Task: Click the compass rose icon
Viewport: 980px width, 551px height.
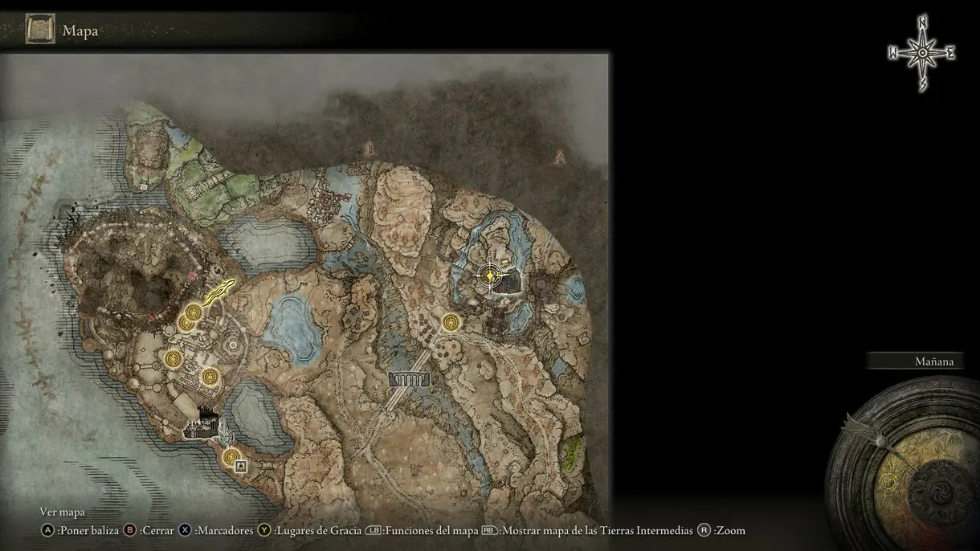Action: click(x=921, y=53)
